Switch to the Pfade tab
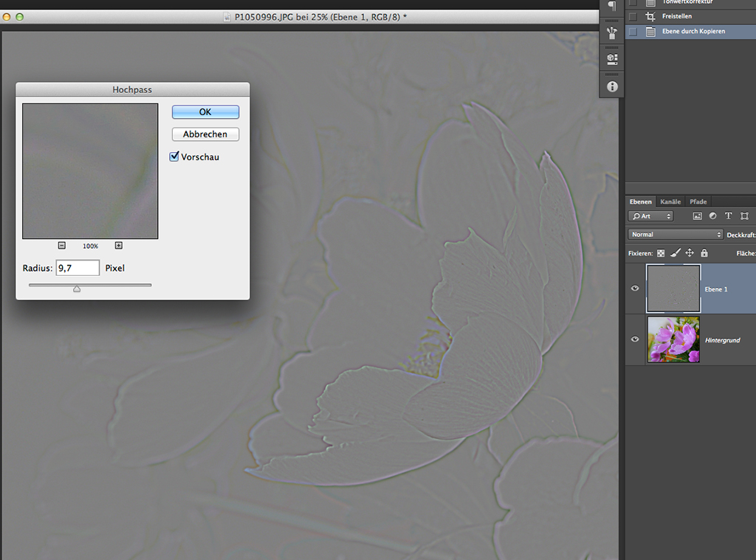The height and width of the screenshot is (560, 756). coord(698,201)
